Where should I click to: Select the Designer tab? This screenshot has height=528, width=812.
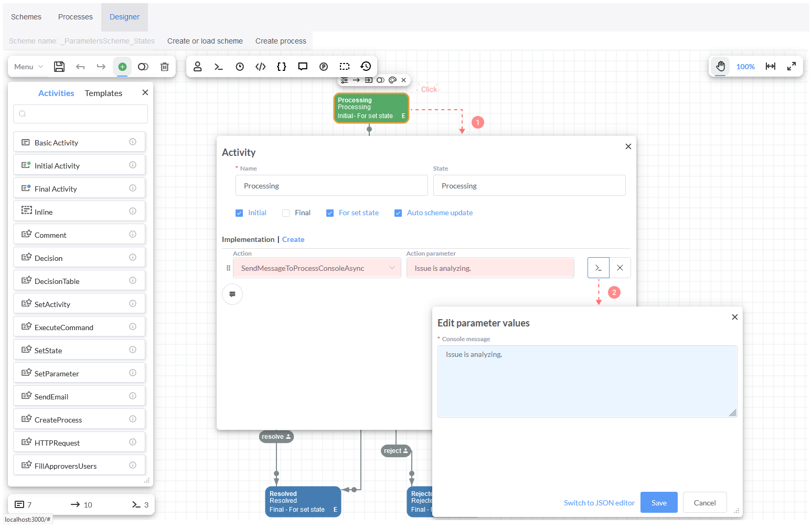124,17
